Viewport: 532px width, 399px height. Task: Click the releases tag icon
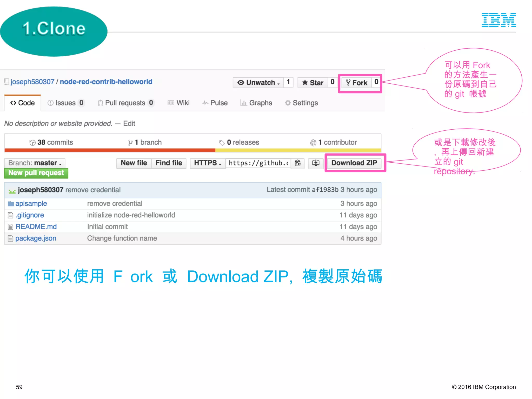tap(222, 143)
